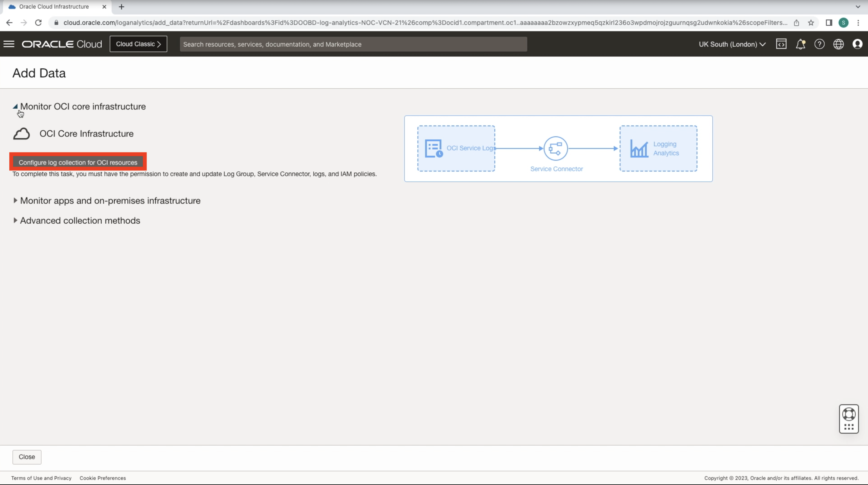The height and width of the screenshot is (485, 868).
Task: Open the floating support widget
Action: click(x=849, y=419)
